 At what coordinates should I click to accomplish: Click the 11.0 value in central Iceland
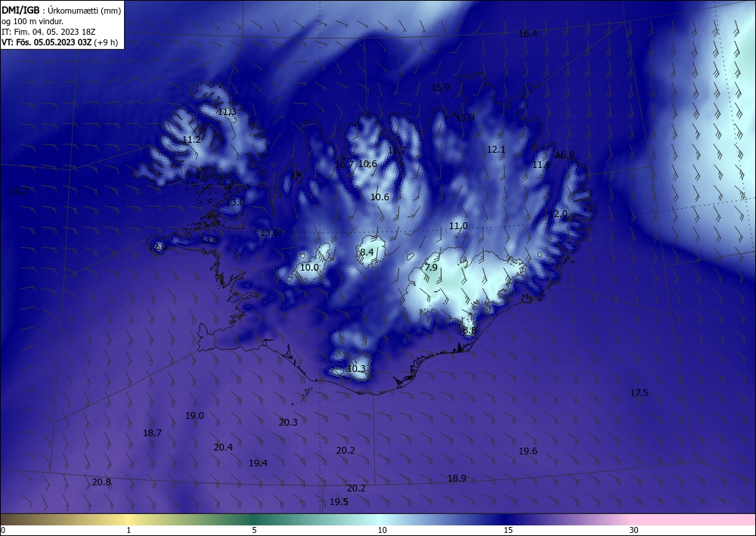point(458,226)
